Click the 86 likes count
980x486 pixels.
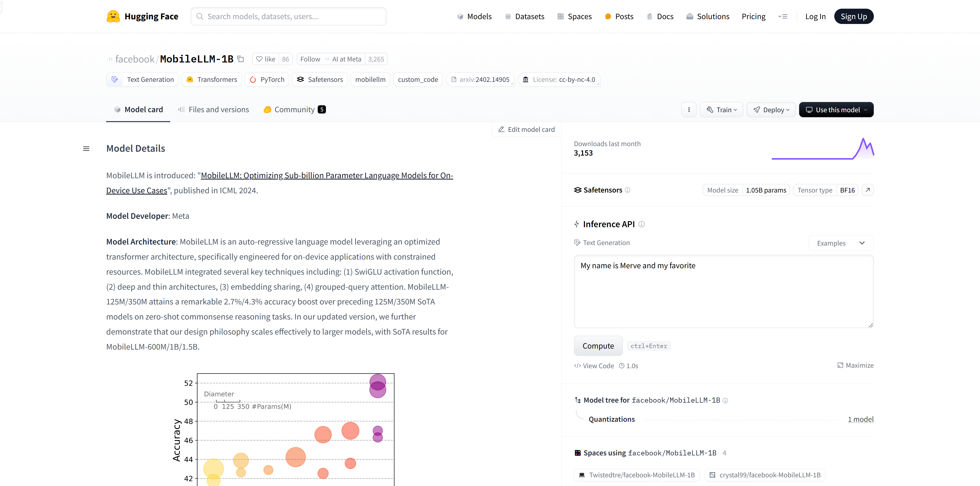point(285,59)
